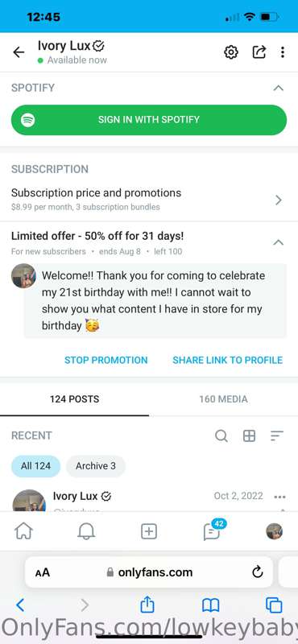Go to the home feed icon
This screenshot has width=298, height=644.
23,532
